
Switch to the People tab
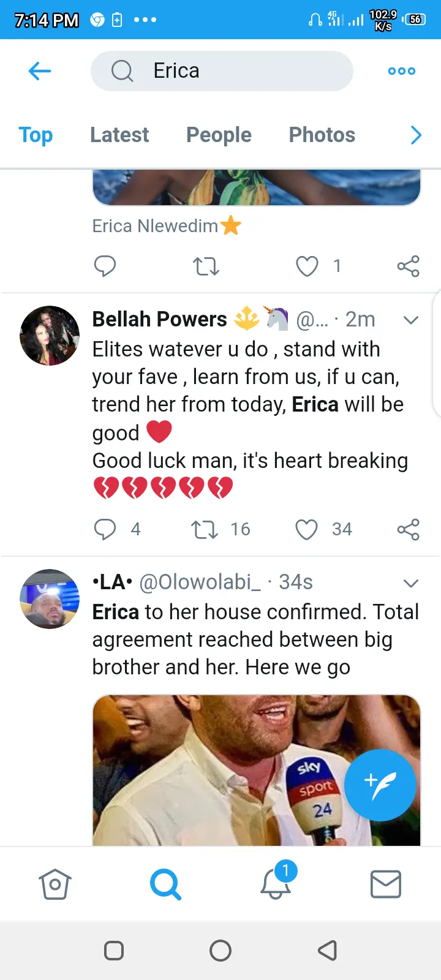click(x=219, y=135)
